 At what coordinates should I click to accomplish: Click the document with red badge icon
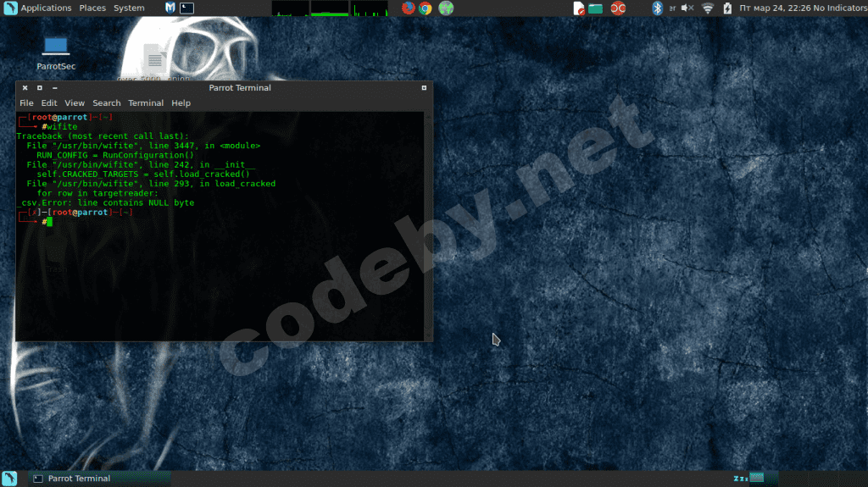578,8
